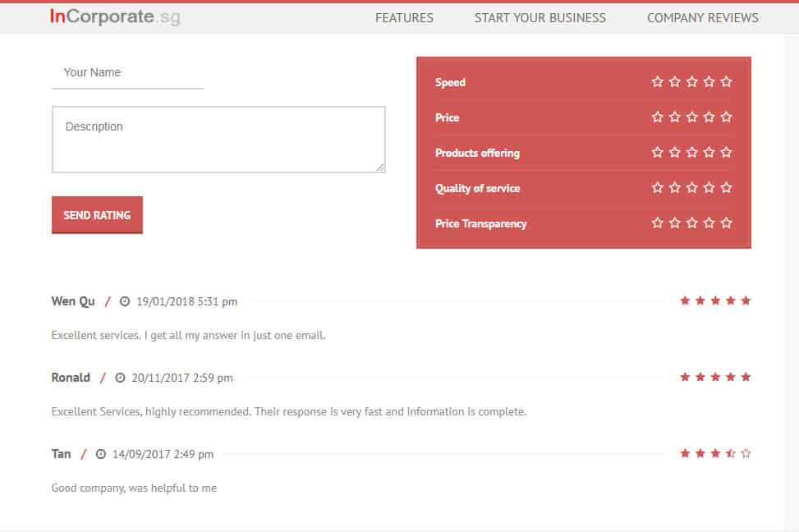
Task: Click the Speed rating label
Action: [450, 83]
